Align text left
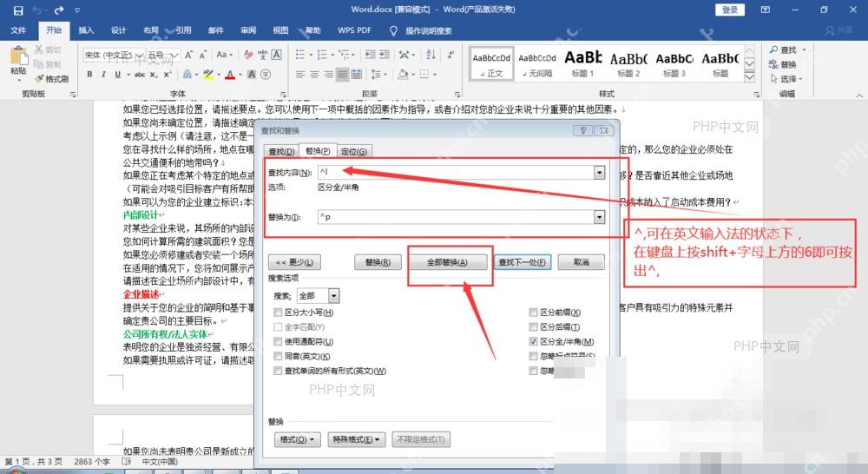Viewport: 868px width, 474px height. coord(300,74)
